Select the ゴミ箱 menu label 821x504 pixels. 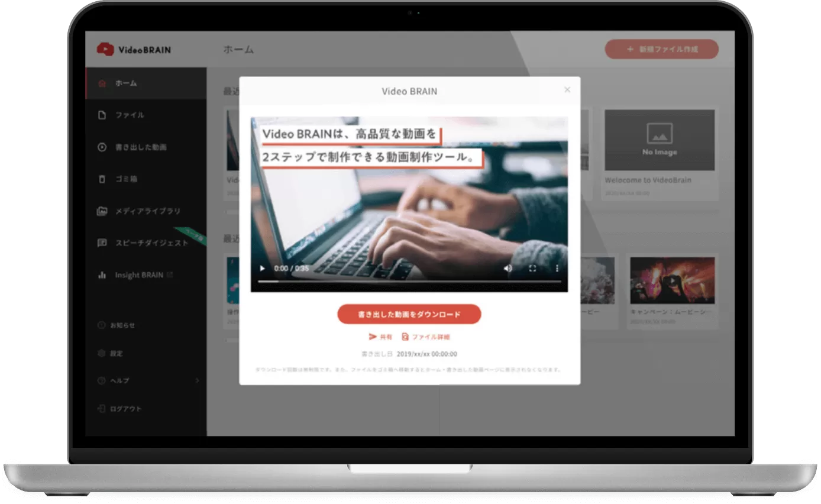[x=126, y=179]
